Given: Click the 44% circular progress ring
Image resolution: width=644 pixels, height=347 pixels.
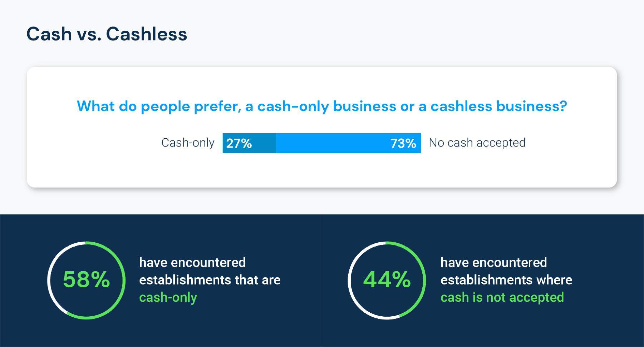Looking at the screenshot, I should click(387, 280).
